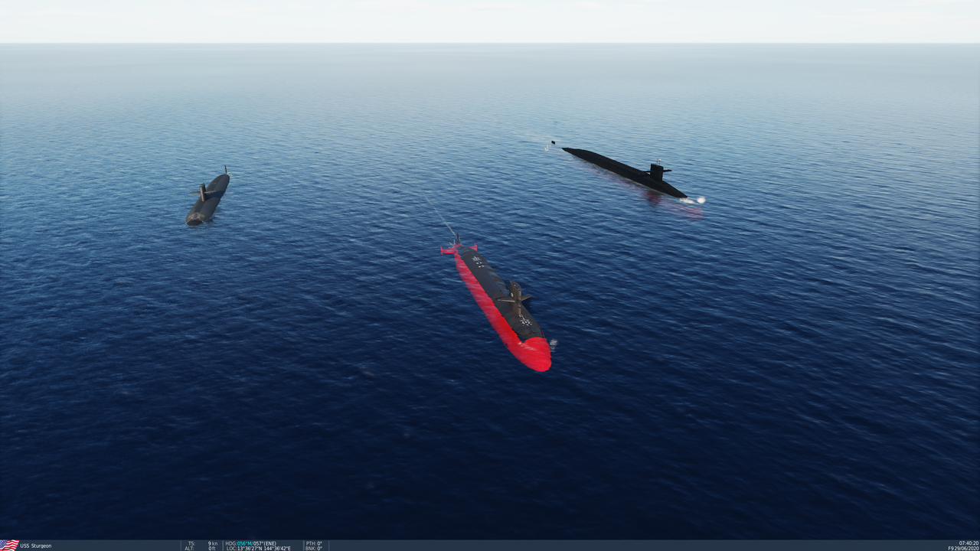Click the F9 view mode indicator
The height and width of the screenshot is (551, 980).
coord(951,548)
